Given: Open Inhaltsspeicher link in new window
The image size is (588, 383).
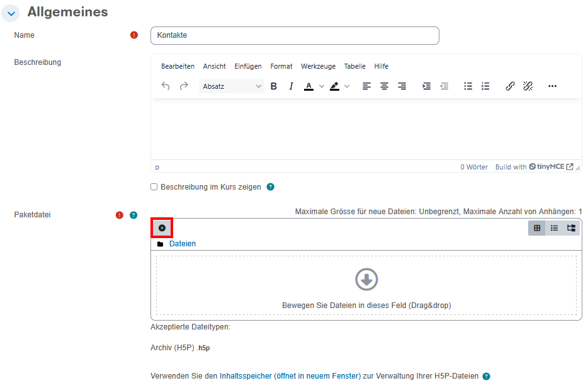Looking at the screenshot, I should [290, 376].
